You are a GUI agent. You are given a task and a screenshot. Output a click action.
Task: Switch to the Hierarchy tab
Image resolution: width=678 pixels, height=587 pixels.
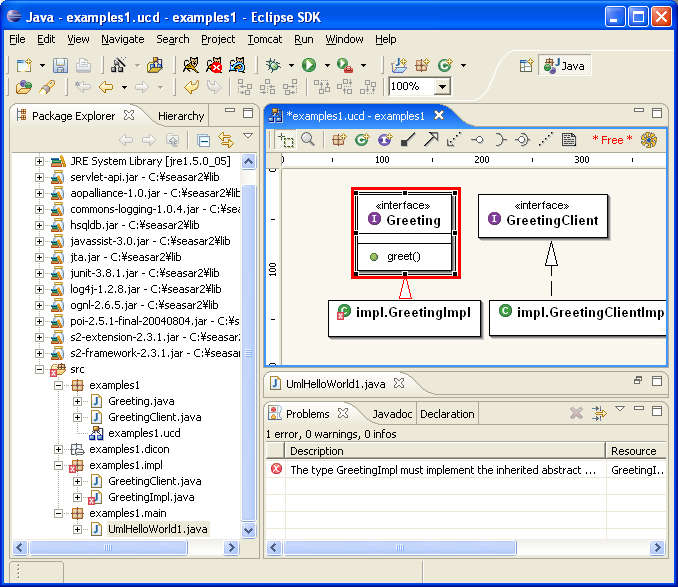[181, 115]
